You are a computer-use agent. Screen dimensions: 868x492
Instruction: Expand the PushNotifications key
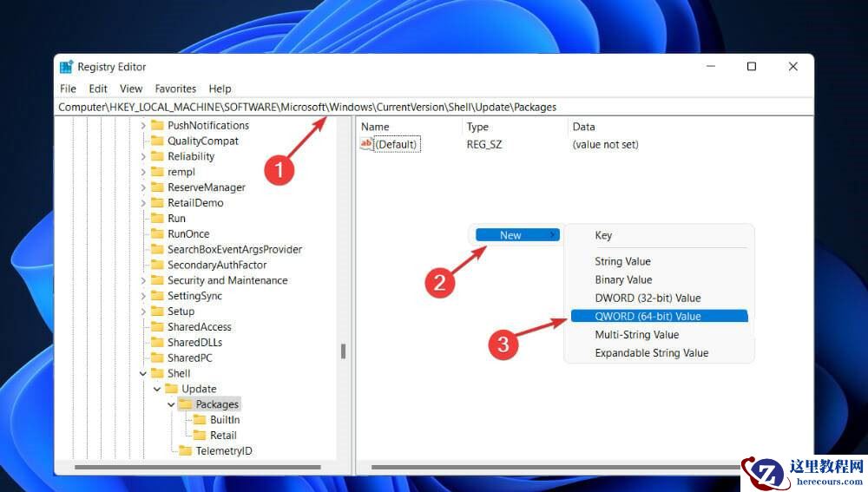pos(143,126)
